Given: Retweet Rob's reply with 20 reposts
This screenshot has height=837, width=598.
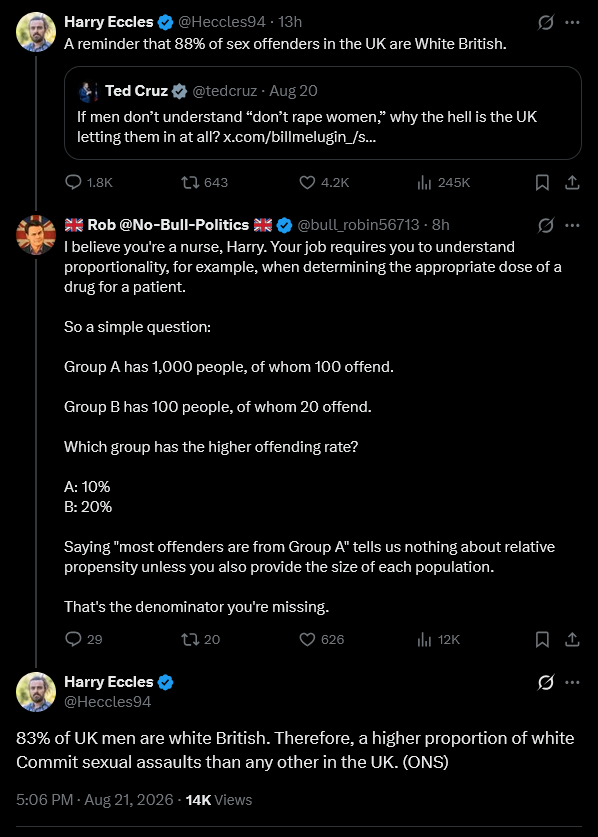Looking at the screenshot, I should point(201,639).
